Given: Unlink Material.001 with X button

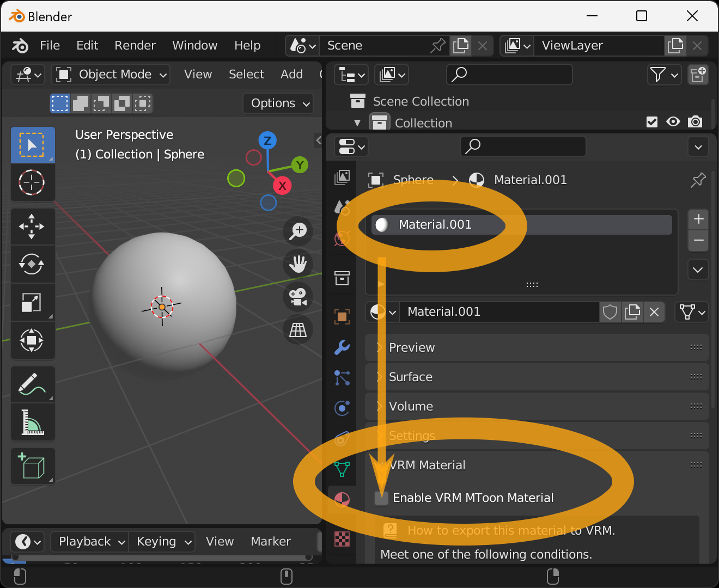Looking at the screenshot, I should [x=654, y=312].
